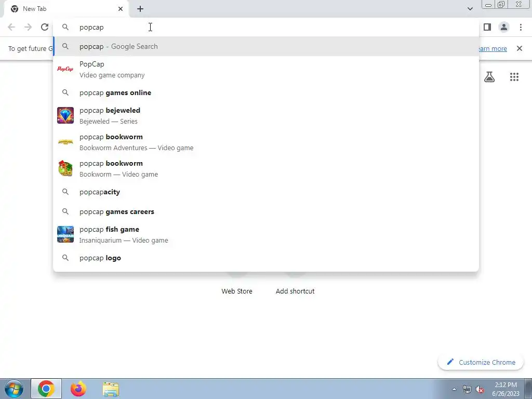The height and width of the screenshot is (399, 532).
Task: Click search icon beside popcap logo
Action: point(65,258)
